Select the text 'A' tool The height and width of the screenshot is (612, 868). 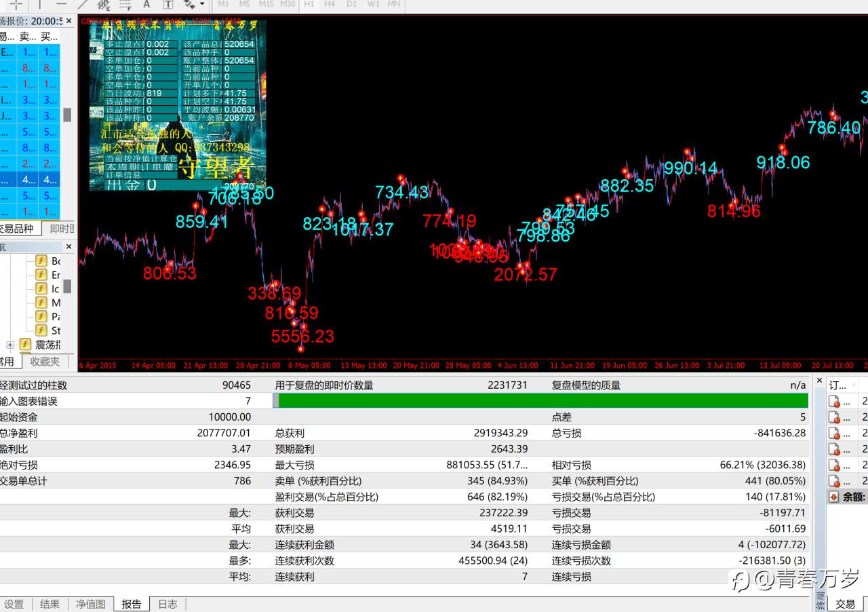tap(146, 4)
